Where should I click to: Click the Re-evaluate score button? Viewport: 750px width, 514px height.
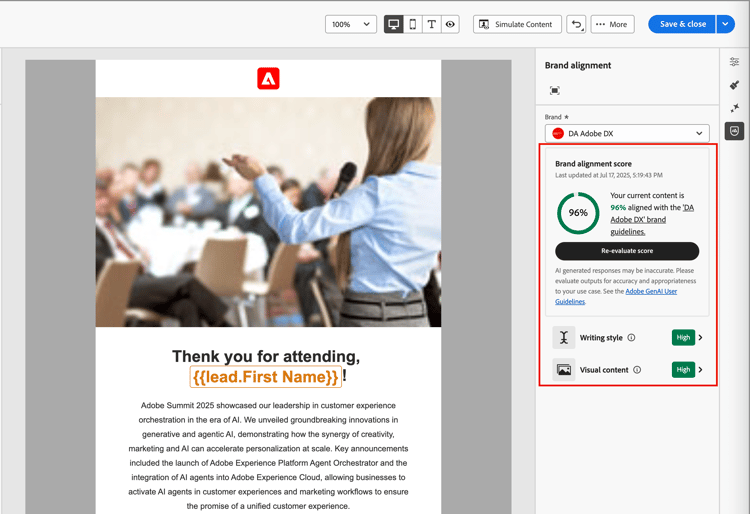pyautogui.click(x=627, y=251)
